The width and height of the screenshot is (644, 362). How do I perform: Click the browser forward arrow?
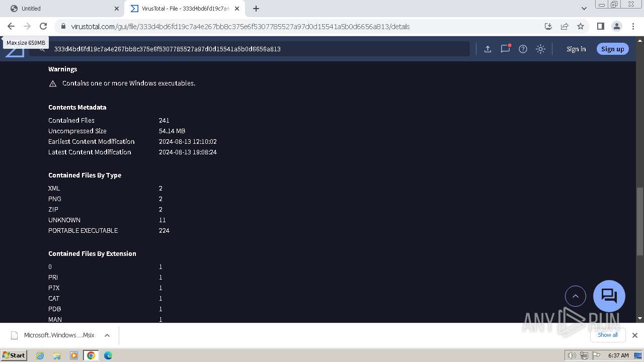pos(27,26)
